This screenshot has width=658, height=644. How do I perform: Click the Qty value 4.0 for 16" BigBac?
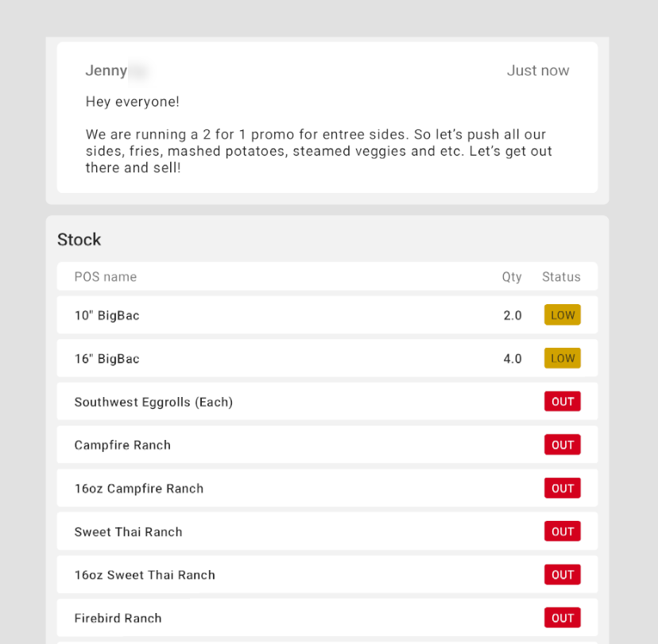click(x=513, y=358)
